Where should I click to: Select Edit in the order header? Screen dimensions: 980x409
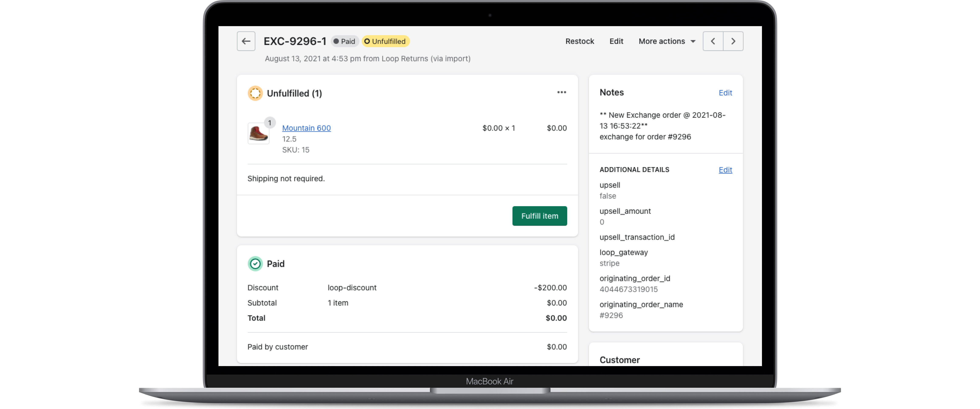pyautogui.click(x=616, y=41)
